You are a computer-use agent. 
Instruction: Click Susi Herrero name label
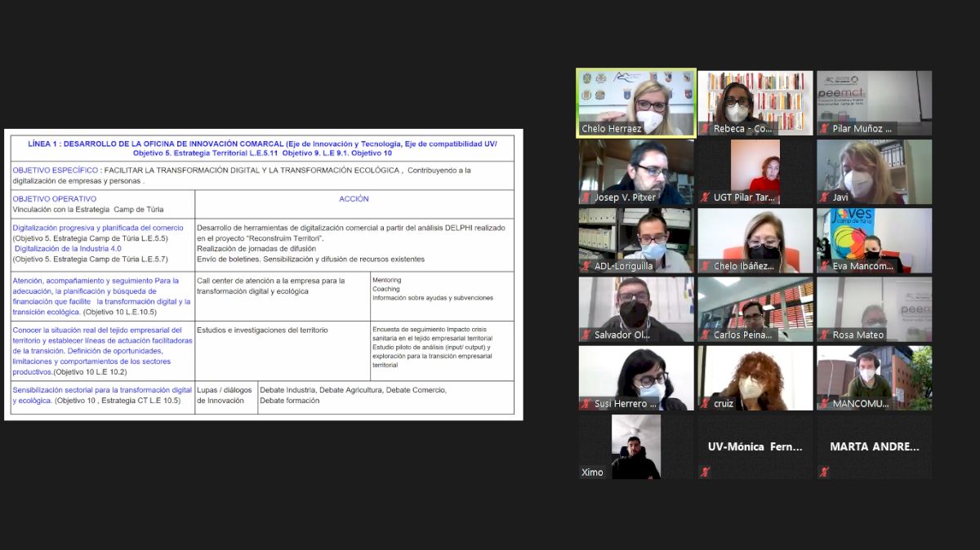[x=625, y=403]
